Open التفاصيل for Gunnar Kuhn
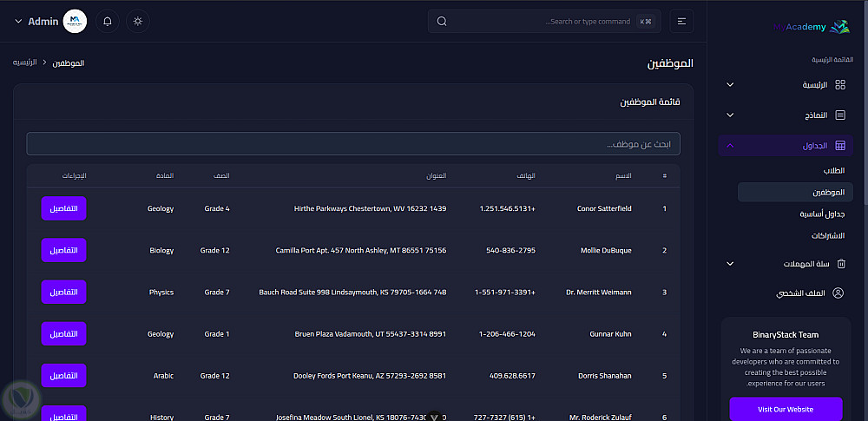 (x=63, y=334)
